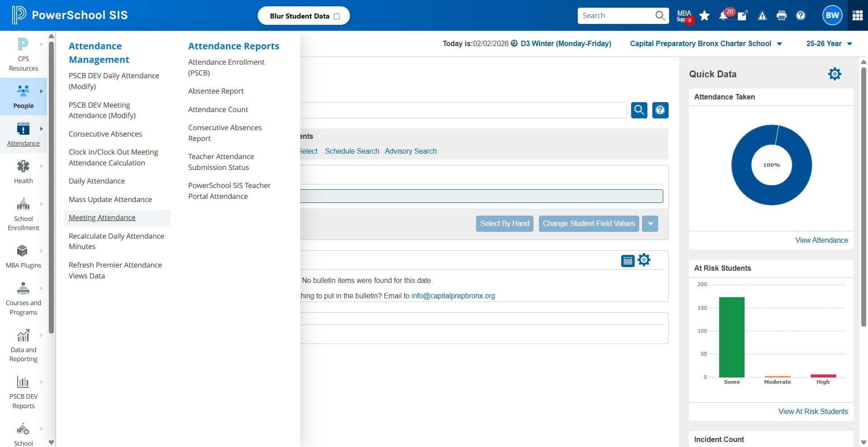Viewport: 868px width, 447px height.
Task: Click the red High bar in chart
Action: pos(823,376)
